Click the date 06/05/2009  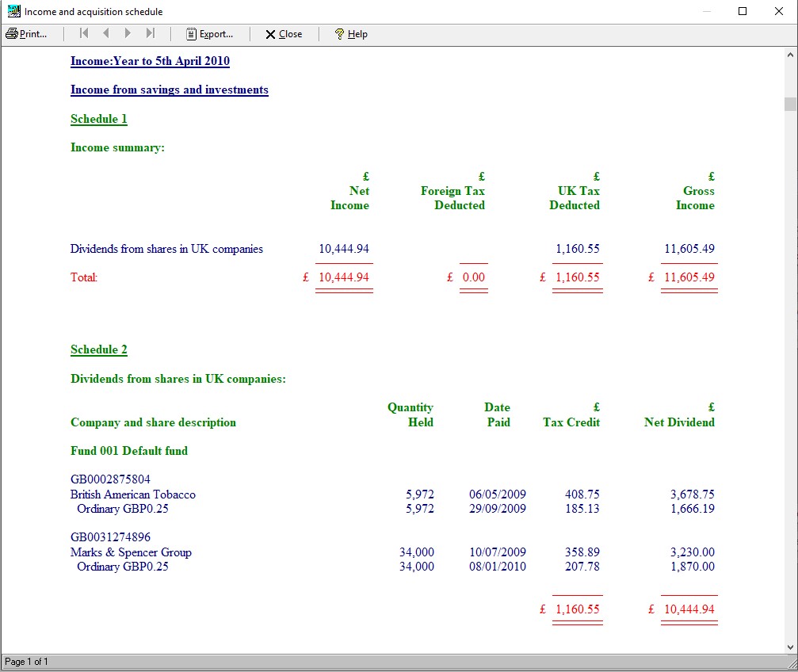[x=497, y=494]
